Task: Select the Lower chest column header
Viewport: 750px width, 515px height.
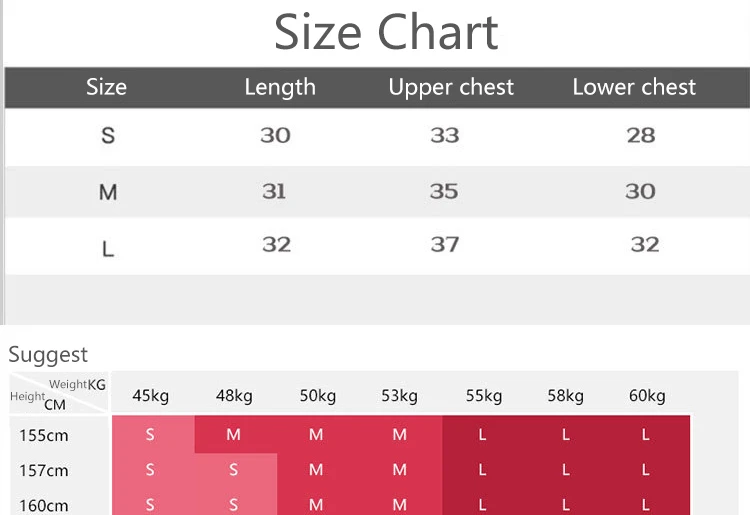Action: (x=634, y=87)
